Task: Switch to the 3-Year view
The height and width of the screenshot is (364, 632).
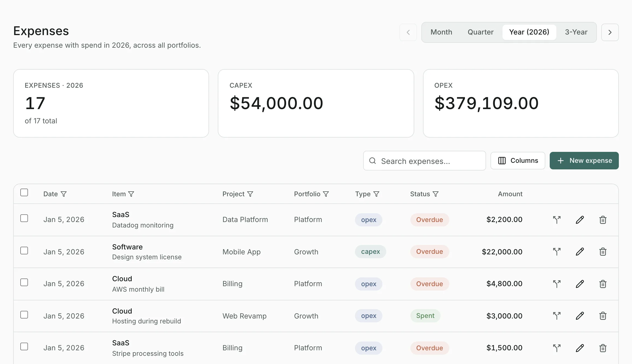Action: pos(576,32)
